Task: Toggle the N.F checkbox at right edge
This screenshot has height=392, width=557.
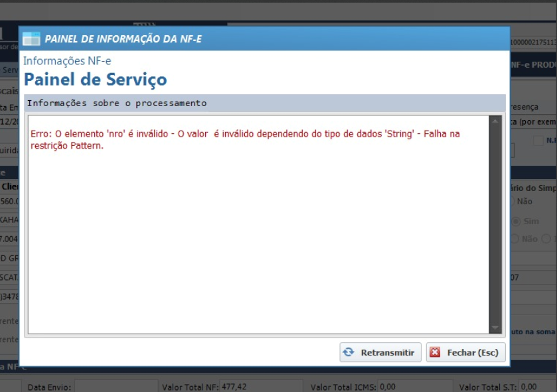Action: 538,141
